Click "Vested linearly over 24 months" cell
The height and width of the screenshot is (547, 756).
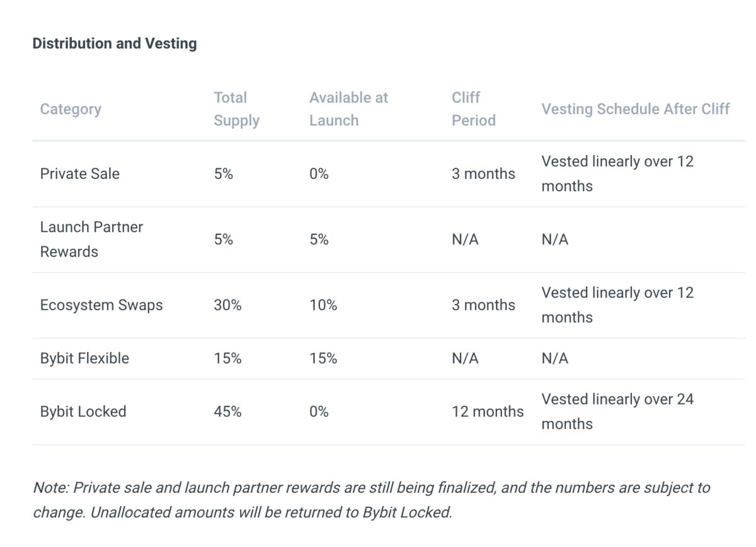(617, 412)
